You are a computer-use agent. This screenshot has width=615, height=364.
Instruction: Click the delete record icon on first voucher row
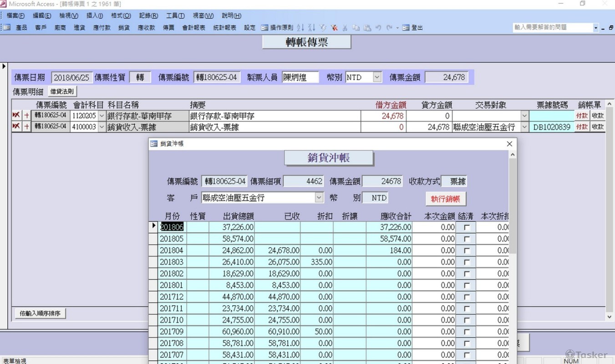coord(16,116)
